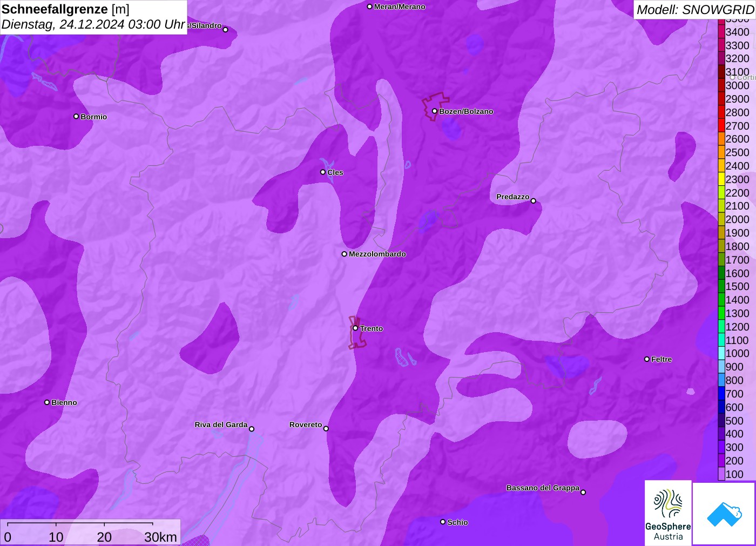756x546 pixels.
Task: Click the 'Modell: SNOWGRID' label
Action: [696, 10]
